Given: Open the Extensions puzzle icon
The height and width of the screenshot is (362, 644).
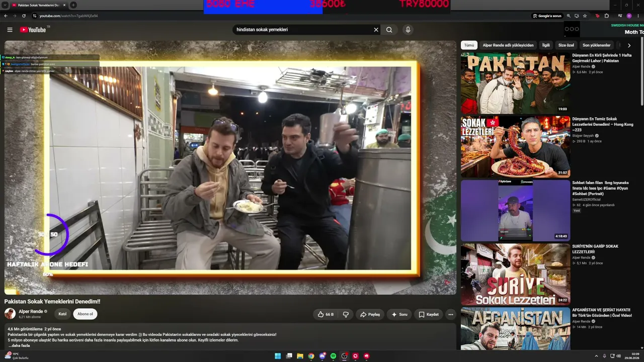Looking at the screenshot, I should click(607, 16).
